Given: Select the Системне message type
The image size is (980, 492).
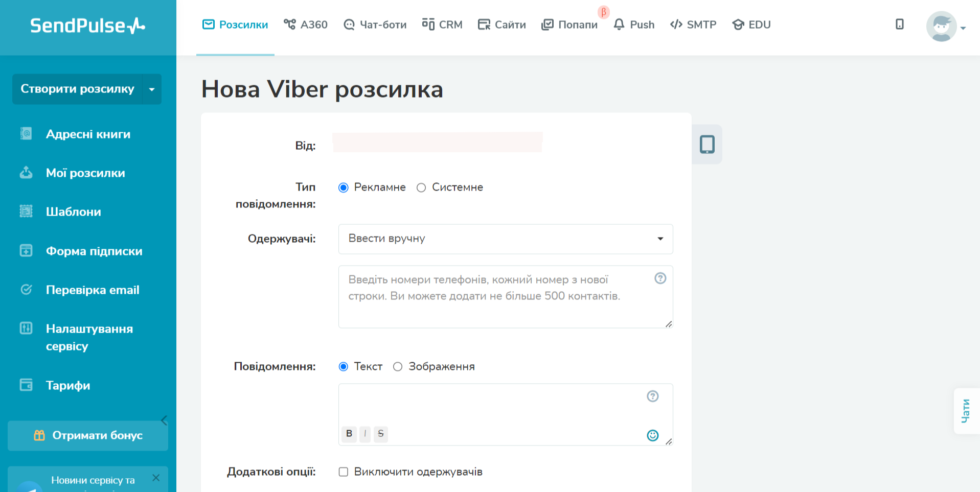Looking at the screenshot, I should (421, 188).
